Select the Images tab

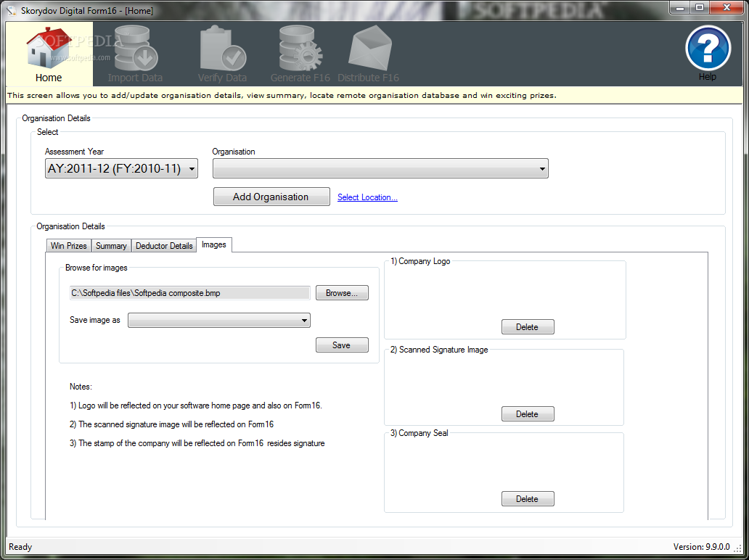[x=213, y=244]
